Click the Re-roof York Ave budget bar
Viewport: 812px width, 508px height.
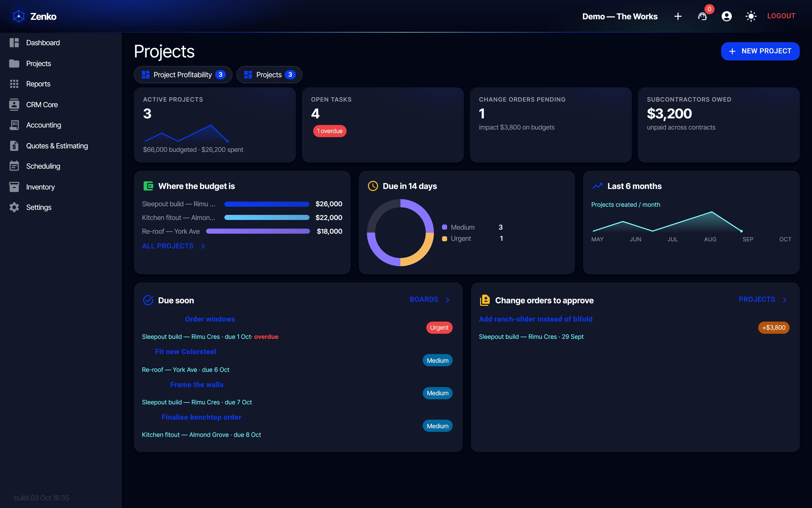tap(258, 231)
